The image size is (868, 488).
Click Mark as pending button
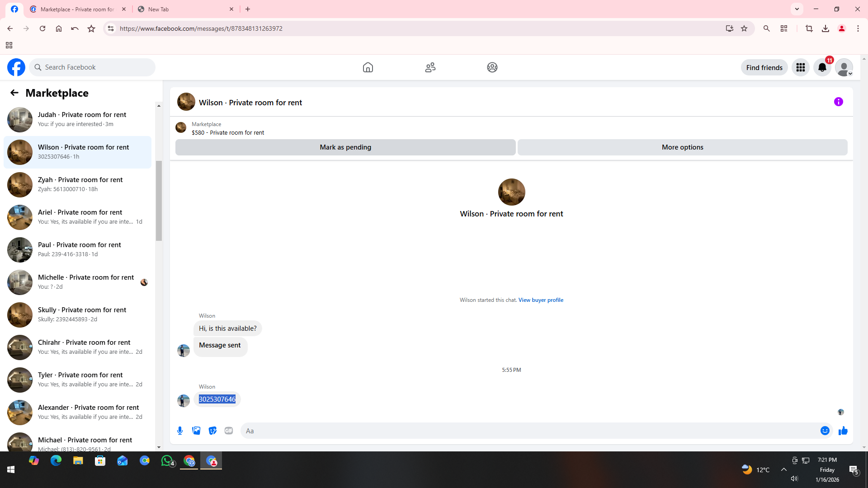345,147
